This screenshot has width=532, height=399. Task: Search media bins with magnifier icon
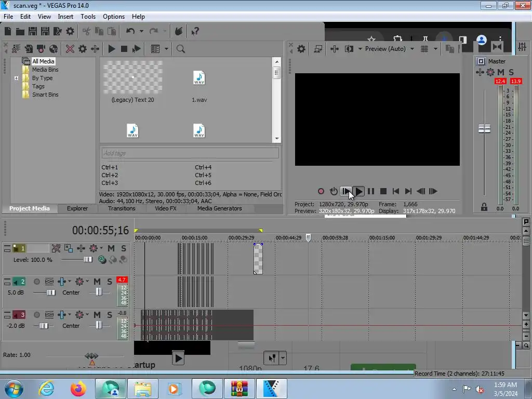tap(180, 49)
